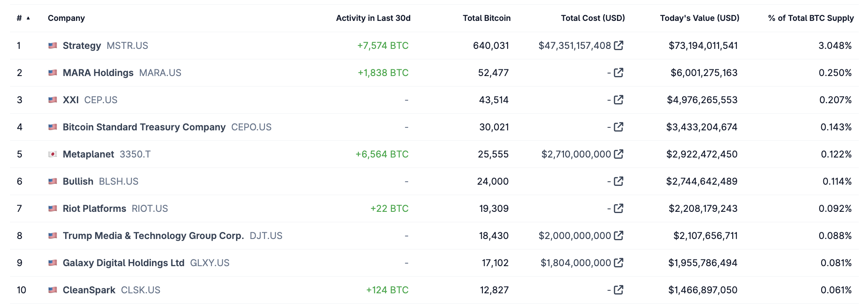Image resolution: width=868 pixels, height=305 pixels.
Task: Toggle sorting by Today's Value column
Action: coord(699,18)
